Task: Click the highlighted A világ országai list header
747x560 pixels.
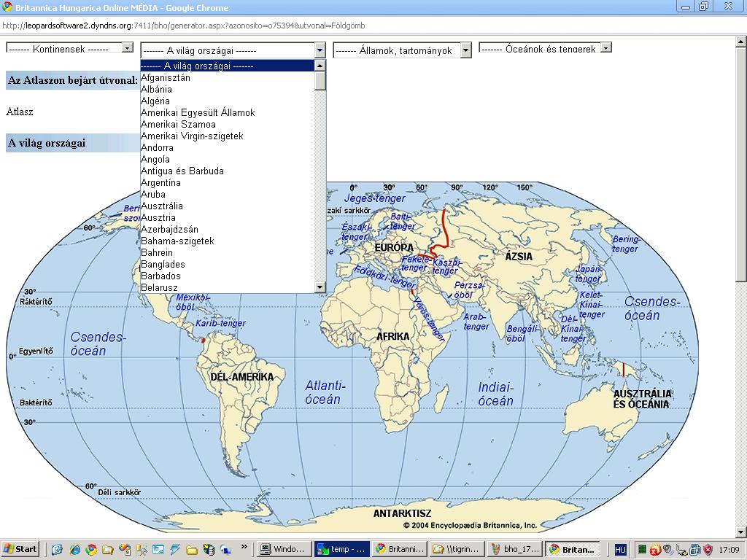Action: [228, 66]
